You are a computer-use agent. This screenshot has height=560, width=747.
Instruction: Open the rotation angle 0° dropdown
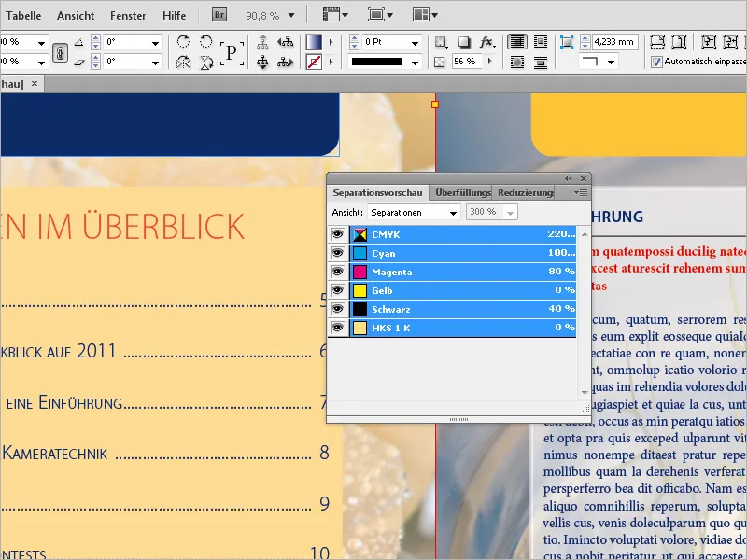pyautogui.click(x=155, y=43)
